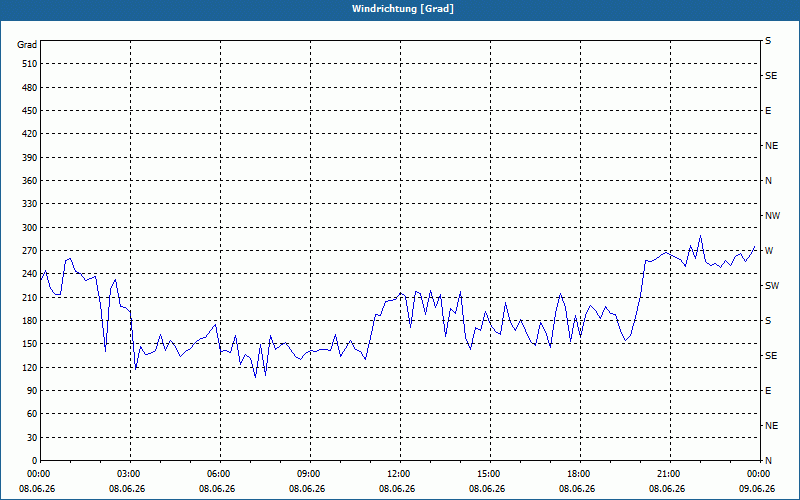
Task: Select the 00:00 time above the 09.06.26 date
Action: tap(760, 474)
